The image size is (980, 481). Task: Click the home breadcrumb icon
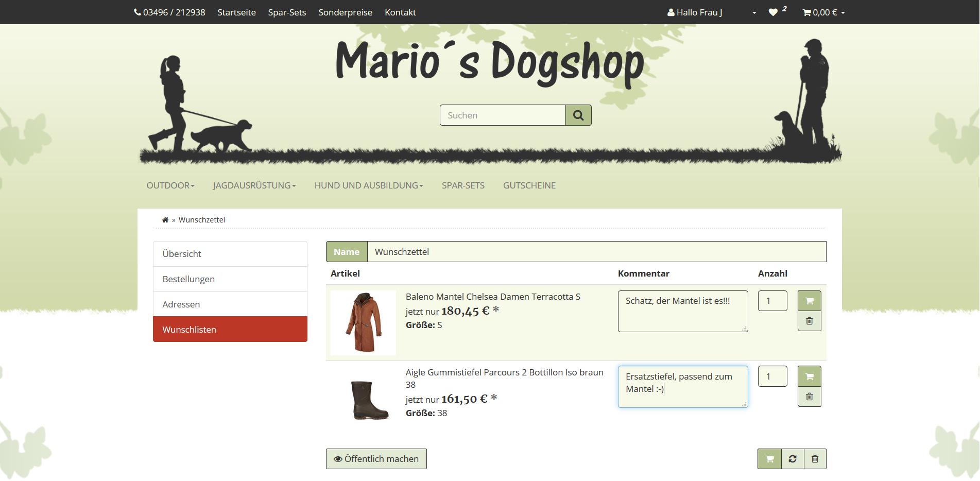[x=165, y=220]
